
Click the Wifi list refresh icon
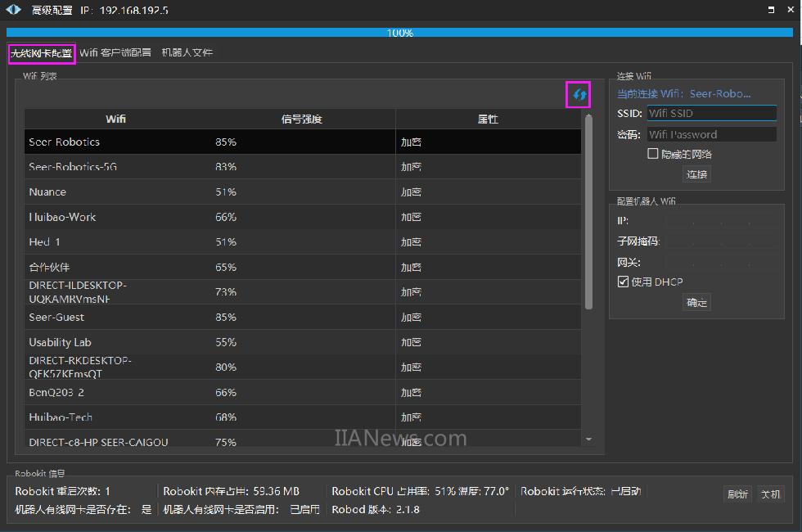pyautogui.click(x=579, y=95)
